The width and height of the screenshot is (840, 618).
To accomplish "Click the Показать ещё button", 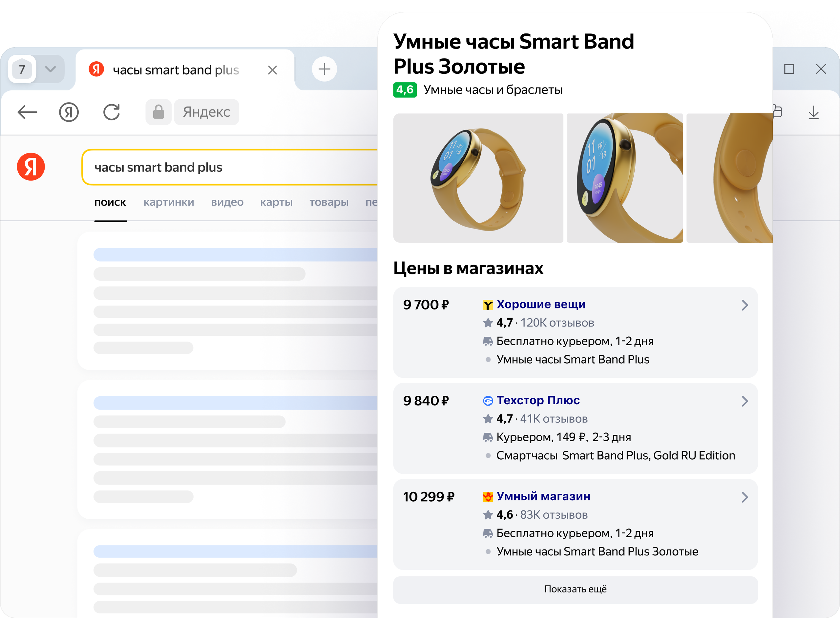I will click(575, 589).
